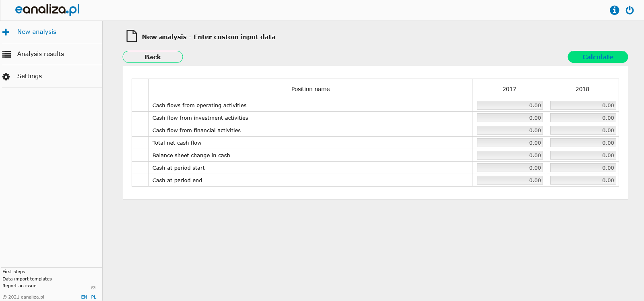Select 2018 field for Cash at period end

click(583, 180)
